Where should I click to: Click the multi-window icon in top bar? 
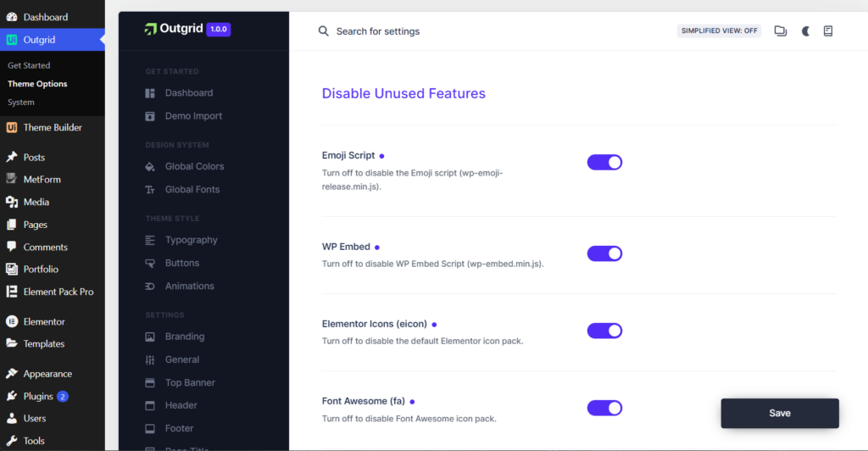coord(781,31)
